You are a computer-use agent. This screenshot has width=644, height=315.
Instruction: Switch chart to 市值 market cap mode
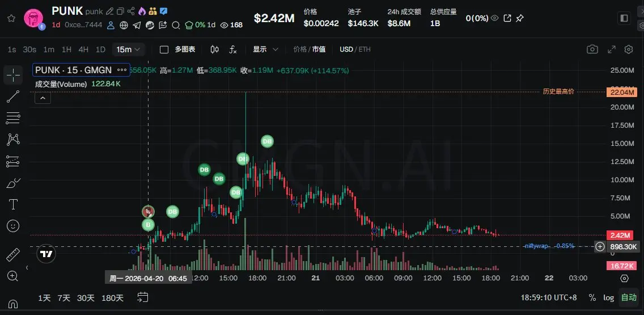pos(319,49)
